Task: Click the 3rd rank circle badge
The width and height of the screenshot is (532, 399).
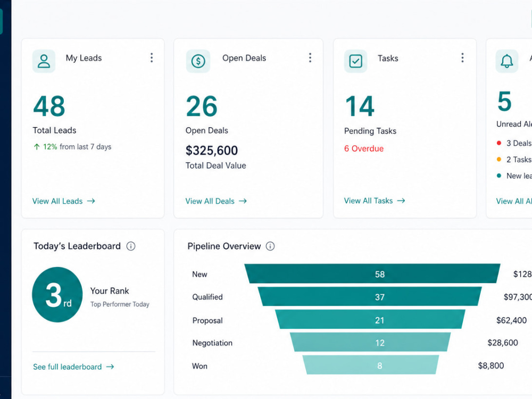Action: pyautogui.click(x=57, y=295)
